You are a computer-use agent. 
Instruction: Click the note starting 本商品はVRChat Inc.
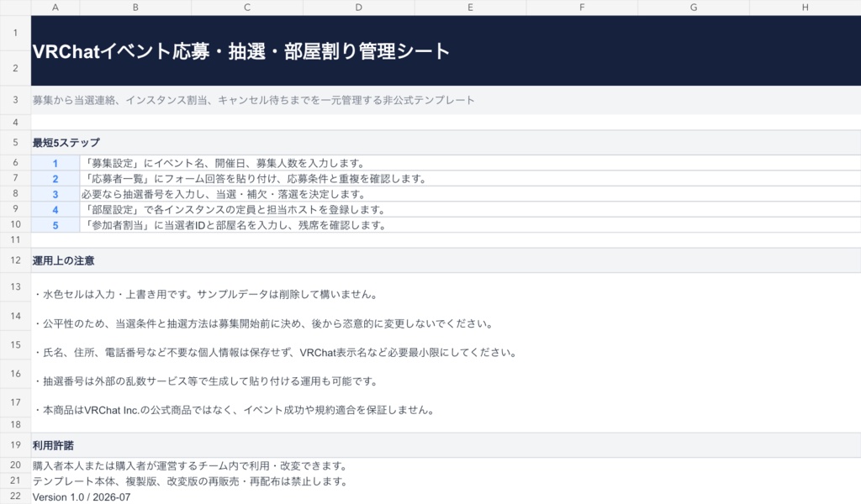[x=235, y=410]
